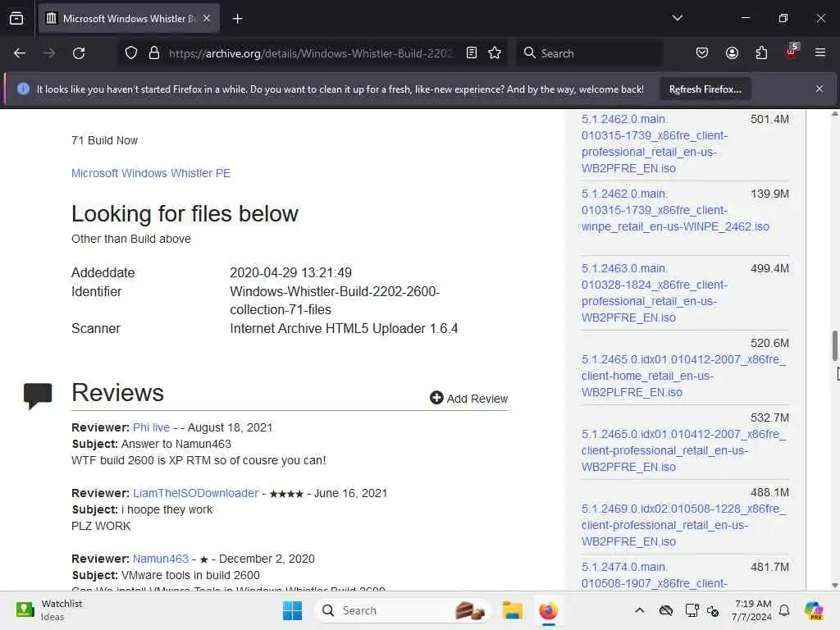Click Looking for files below heading
Image resolution: width=840 pixels, height=630 pixels.
[x=185, y=214]
